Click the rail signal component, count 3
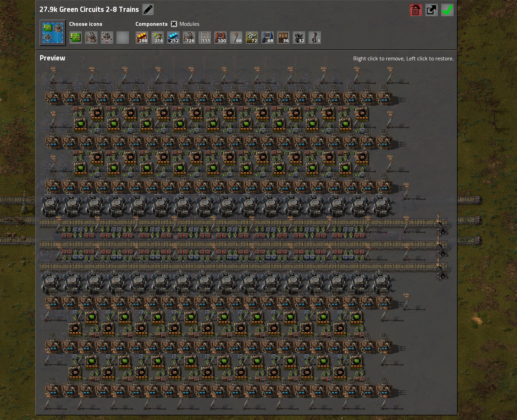517x420 pixels. [x=315, y=37]
